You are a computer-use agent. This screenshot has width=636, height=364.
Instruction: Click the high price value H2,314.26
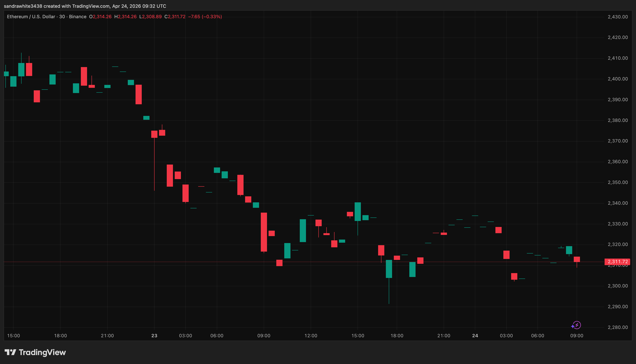click(x=125, y=16)
